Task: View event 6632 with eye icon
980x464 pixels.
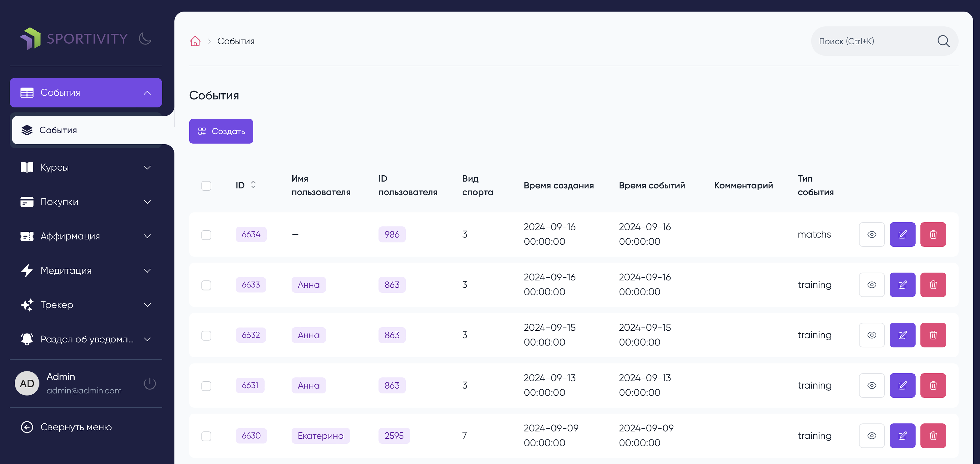Action: point(872,335)
